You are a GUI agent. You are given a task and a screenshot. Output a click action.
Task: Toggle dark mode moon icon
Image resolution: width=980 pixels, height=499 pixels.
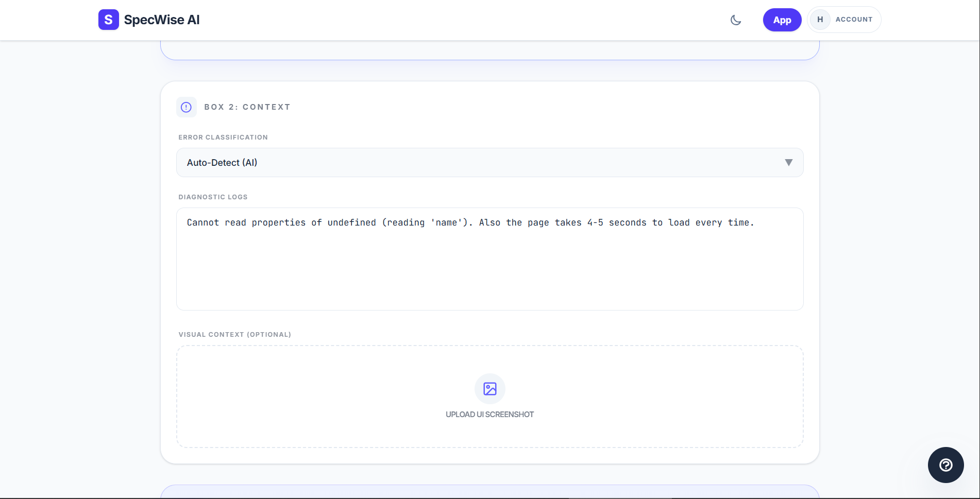click(736, 20)
